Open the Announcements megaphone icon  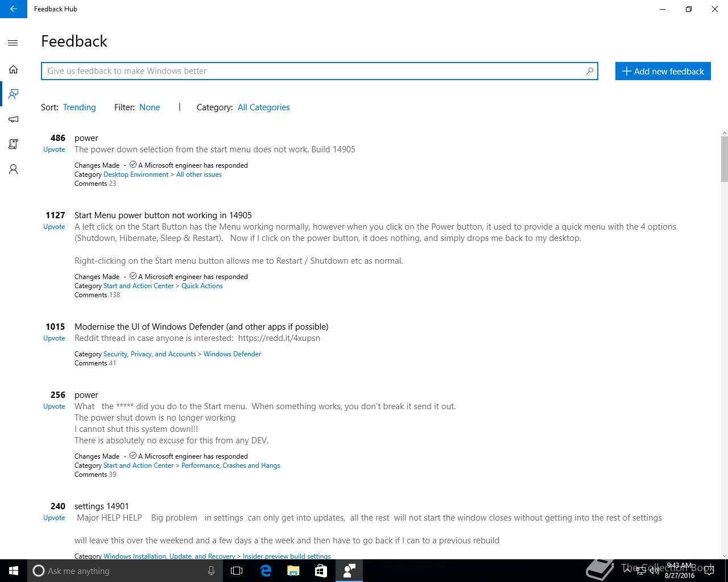point(13,119)
